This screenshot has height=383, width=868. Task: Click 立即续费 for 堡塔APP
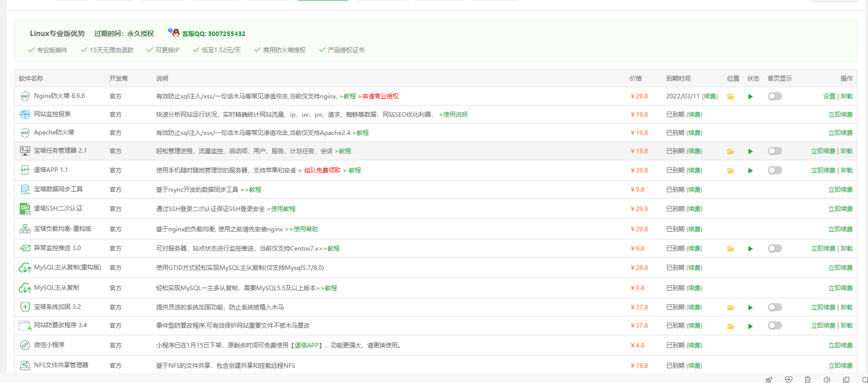(x=823, y=170)
